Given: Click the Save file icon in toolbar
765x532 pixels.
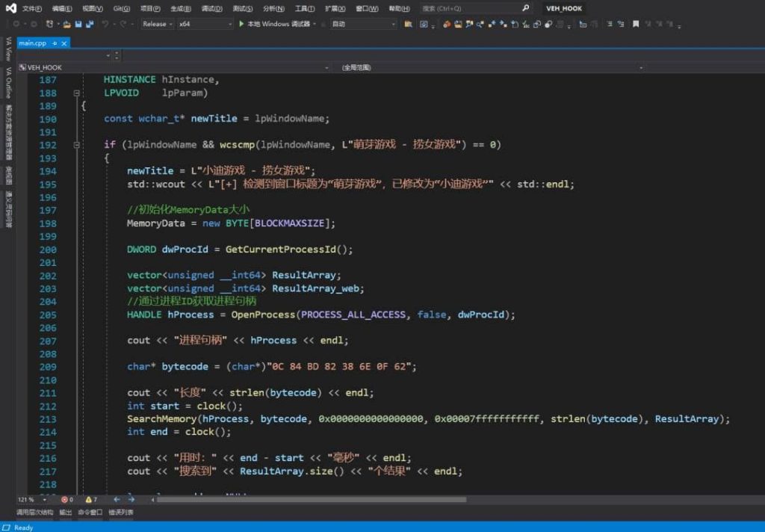Looking at the screenshot, I should [x=78, y=24].
